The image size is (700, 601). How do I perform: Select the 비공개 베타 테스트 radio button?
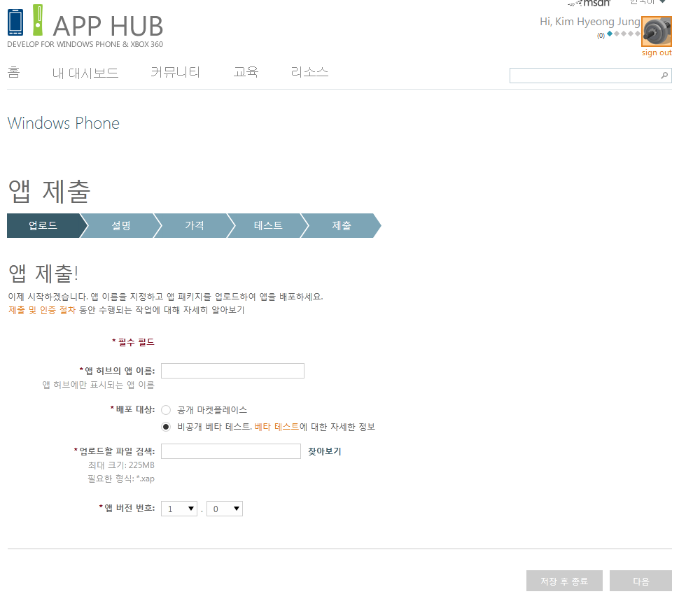click(166, 427)
